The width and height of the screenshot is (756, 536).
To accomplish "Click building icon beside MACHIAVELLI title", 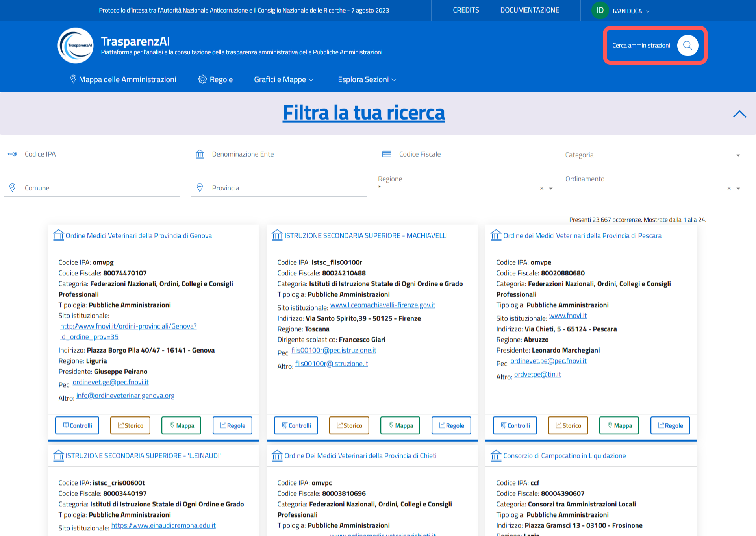I will tap(277, 235).
